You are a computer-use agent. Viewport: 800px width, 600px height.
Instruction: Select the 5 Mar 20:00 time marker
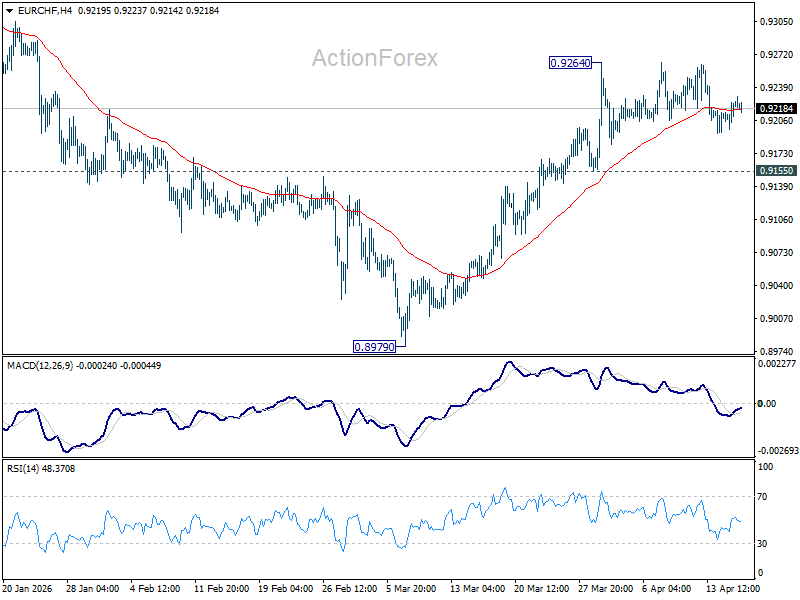[x=411, y=589]
